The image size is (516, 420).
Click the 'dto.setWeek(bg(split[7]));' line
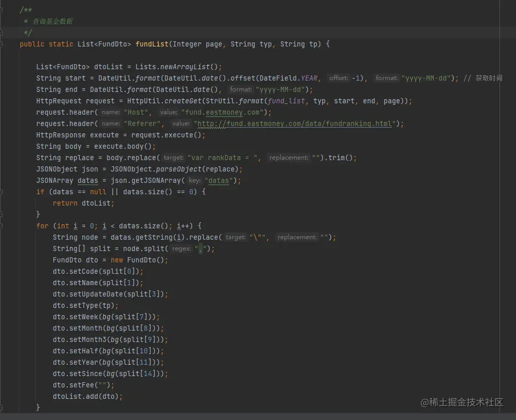pyautogui.click(x=107, y=317)
